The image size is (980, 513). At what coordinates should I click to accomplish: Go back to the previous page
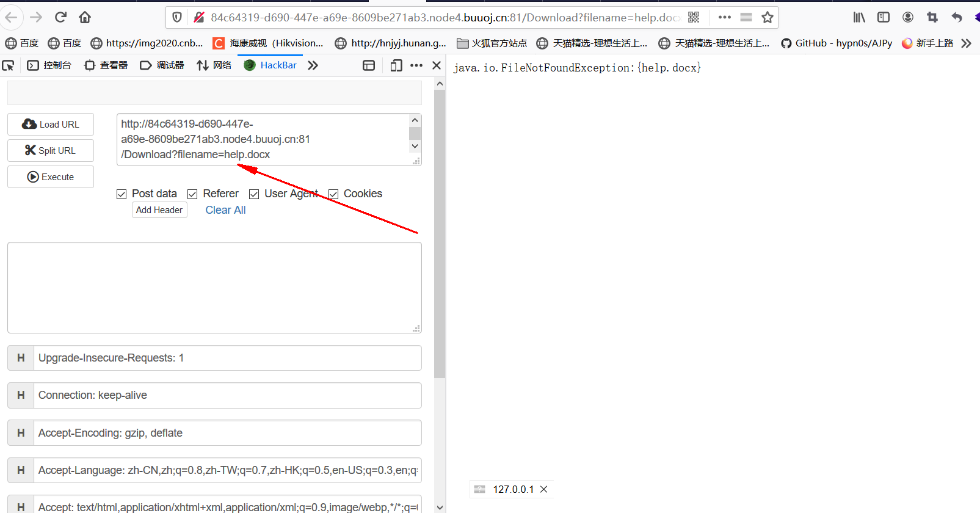pos(12,18)
